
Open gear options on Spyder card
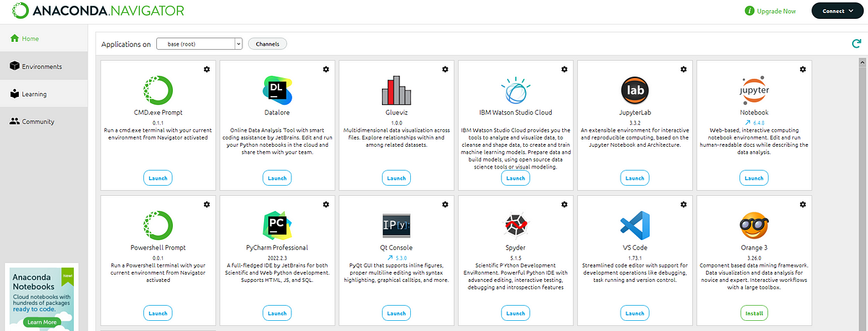pyautogui.click(x=564, y=205)
